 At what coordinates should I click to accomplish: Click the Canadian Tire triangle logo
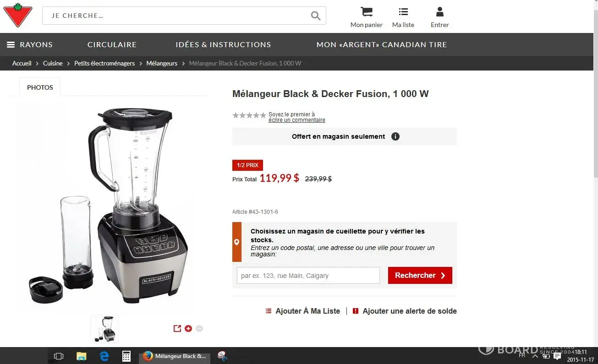[18, 15]
